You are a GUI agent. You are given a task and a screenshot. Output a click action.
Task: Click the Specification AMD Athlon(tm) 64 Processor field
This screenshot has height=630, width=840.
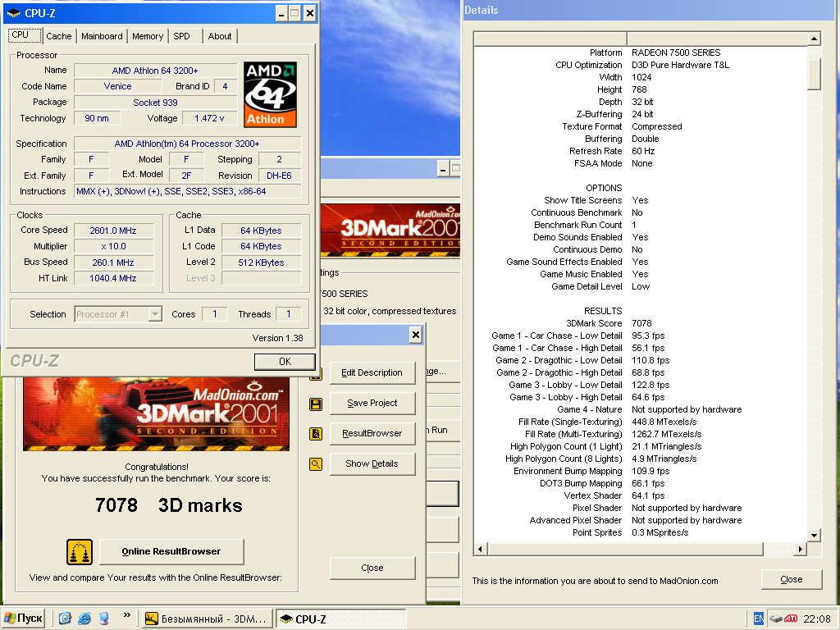tap(188, 144)
